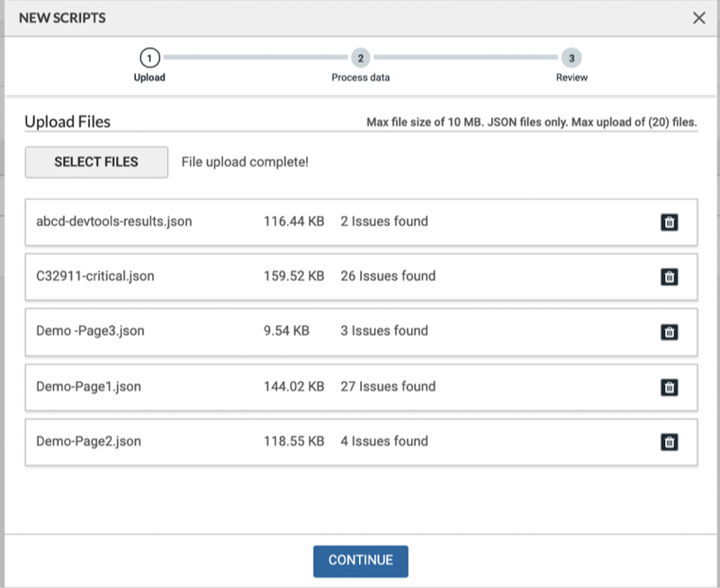Go to step 3 circle in progress bar
This screenshot has width=720, height=588.
(571, 58)
